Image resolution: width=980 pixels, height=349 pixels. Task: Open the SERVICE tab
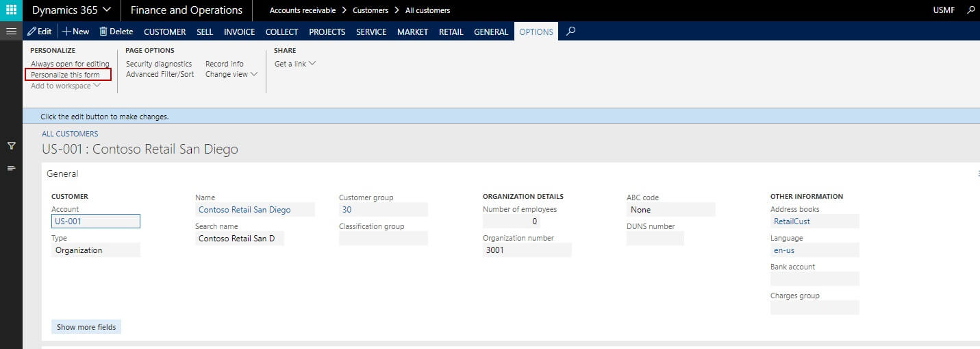(x=371, y=32)
